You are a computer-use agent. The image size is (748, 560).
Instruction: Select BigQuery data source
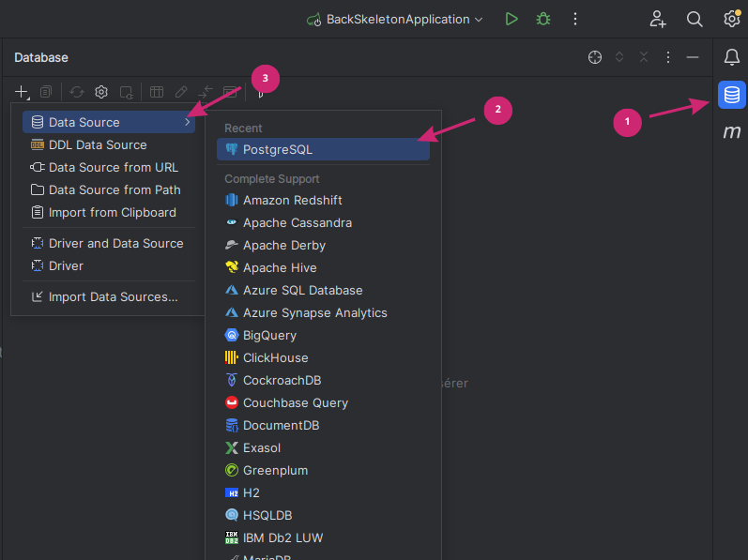click(x=323, y=335)
